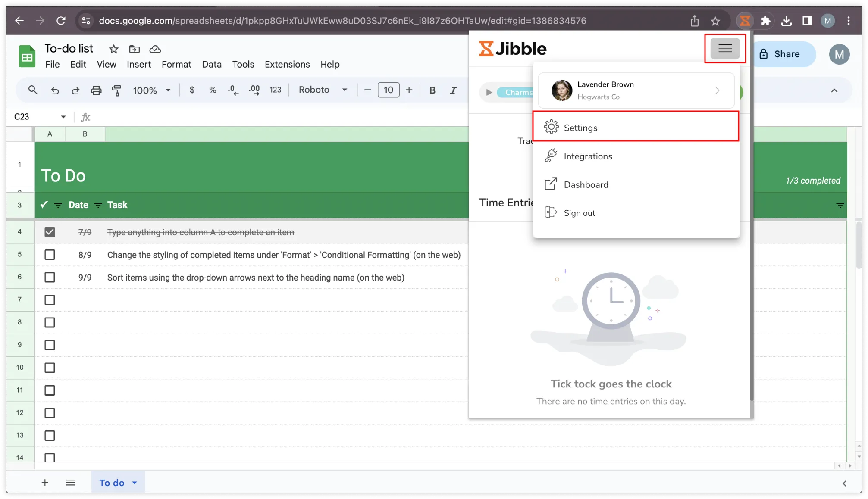Viewport: 868px width, 499px height.
Task: Star the To-do list document
Action: (x=113, y=49)
